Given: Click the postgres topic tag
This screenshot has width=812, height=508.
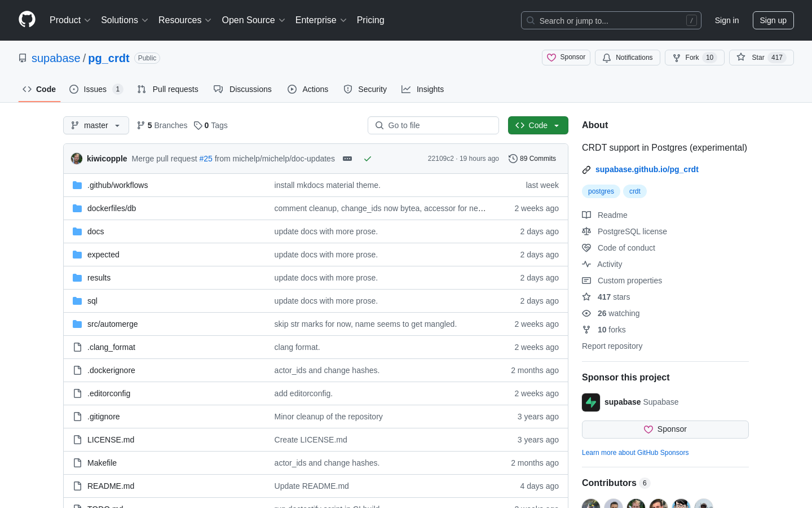Looking at the screenshot, I should (601, 191).
